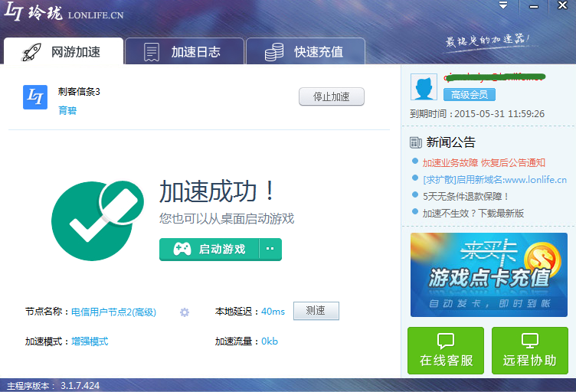The image size is (576, 392).
Task: Click the 加速成功！ heading text
Action: click(217, 191)
